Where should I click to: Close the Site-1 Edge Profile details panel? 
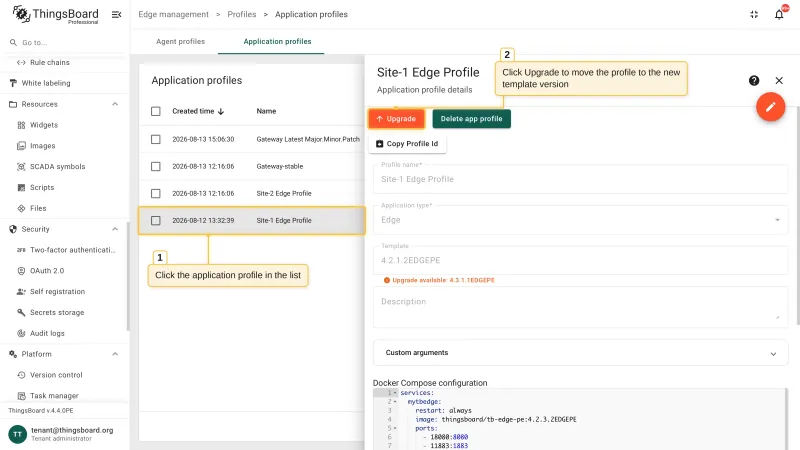pyautogui.click(x=779, y=81)
